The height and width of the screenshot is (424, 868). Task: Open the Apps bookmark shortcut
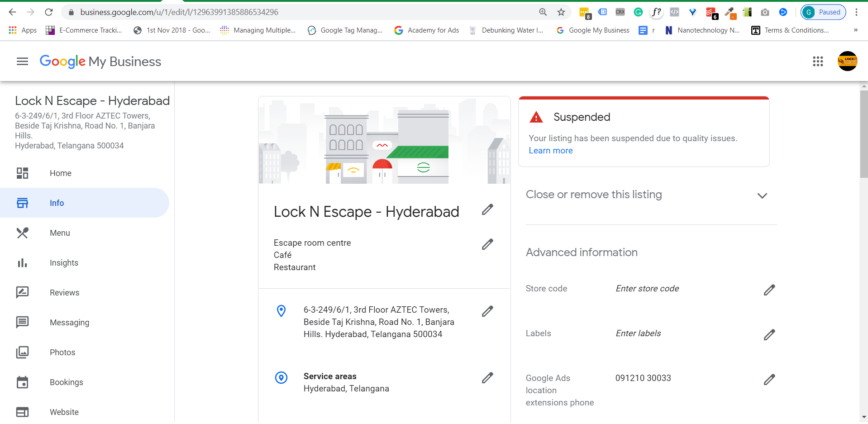pos(23,30)
